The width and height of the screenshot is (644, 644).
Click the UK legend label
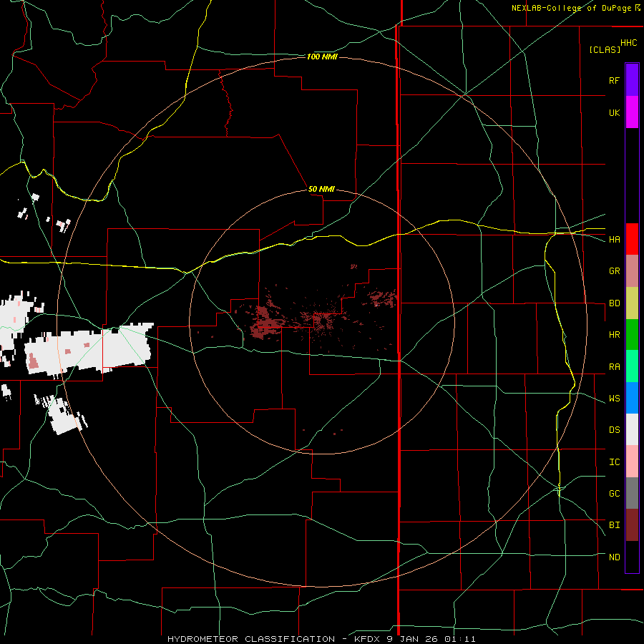point(614,112)
